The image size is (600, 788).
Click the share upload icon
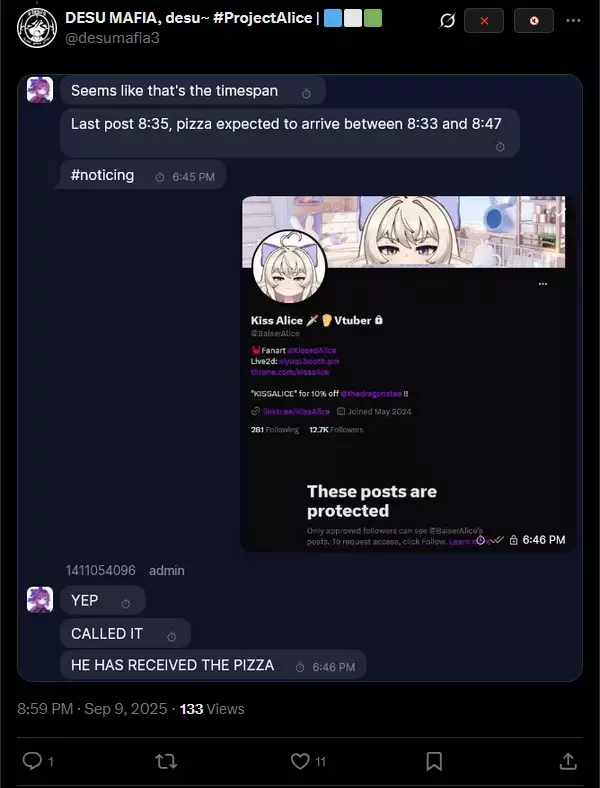click(x=567, y=760)
